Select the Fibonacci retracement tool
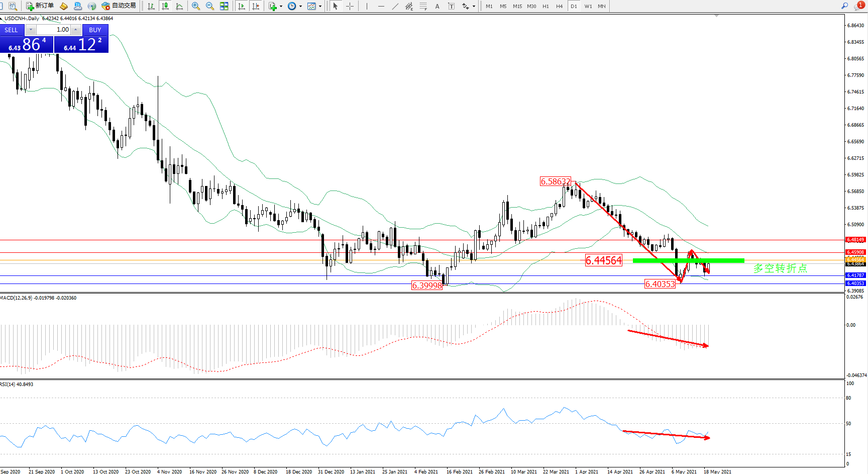 click(x=423, y=6)
